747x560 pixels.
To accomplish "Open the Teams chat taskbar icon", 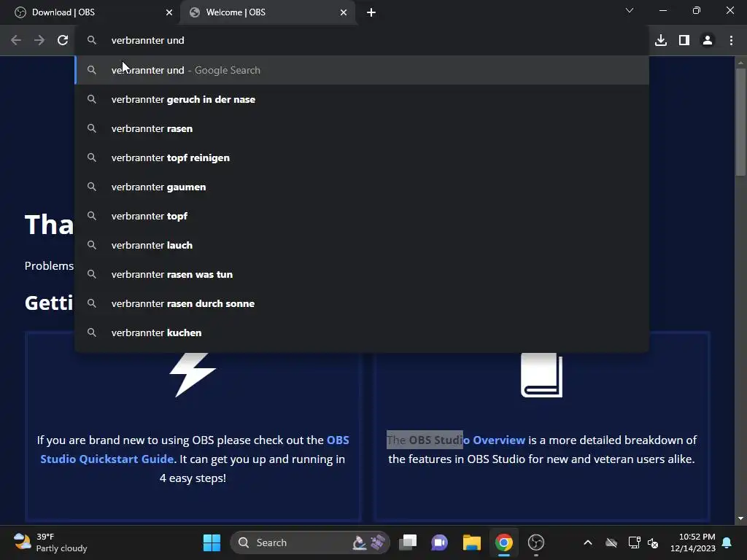I will click(x=439, y=542).
